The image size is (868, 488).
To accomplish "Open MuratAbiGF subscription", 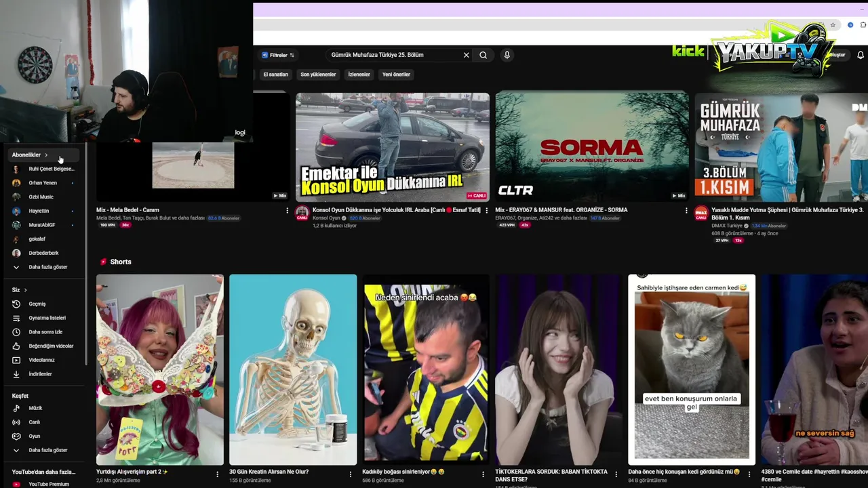I will point(45,225).
